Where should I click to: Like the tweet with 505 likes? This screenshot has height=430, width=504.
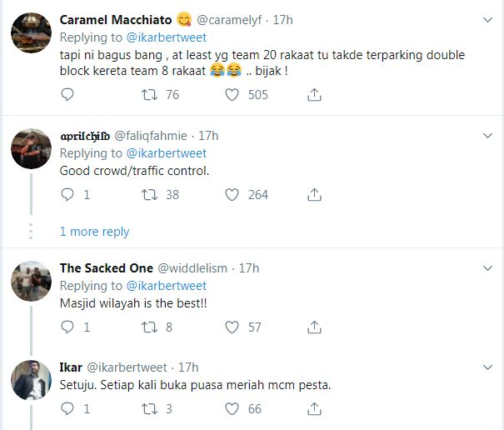pos(233,95)
